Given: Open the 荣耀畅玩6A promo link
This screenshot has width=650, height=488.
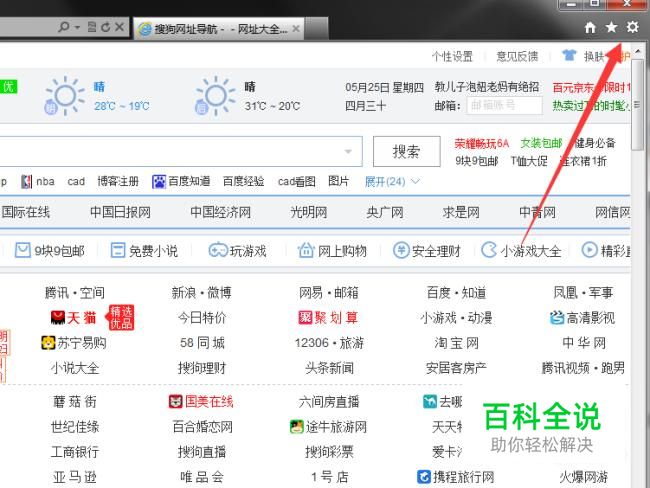Looking at the screenshot, I should click(482, 143).
